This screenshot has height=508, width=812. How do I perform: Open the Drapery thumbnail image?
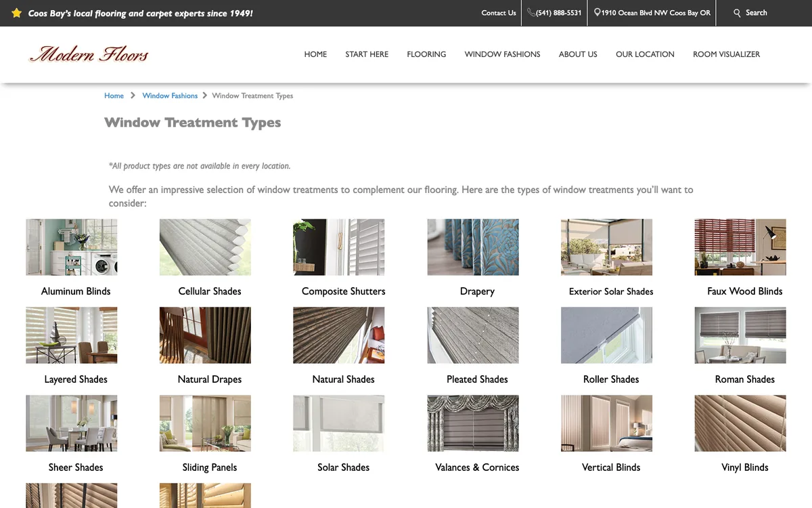(x=473, y=247)
